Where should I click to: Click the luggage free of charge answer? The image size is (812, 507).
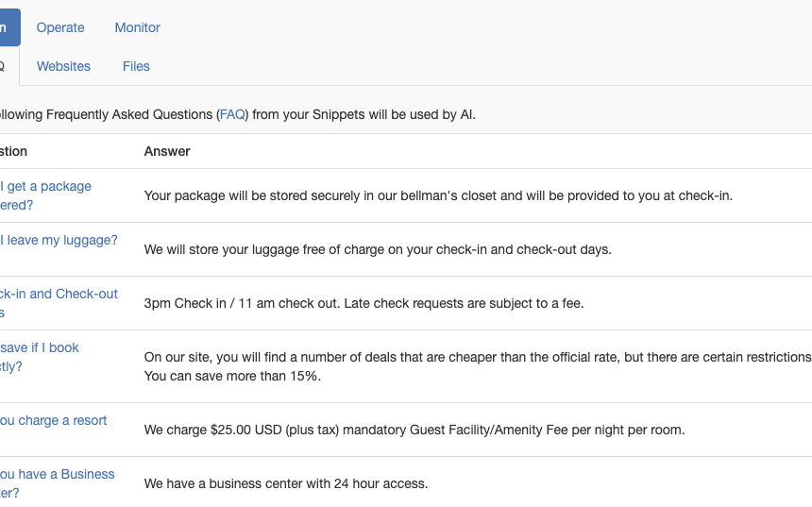click(x=378, y=249)
